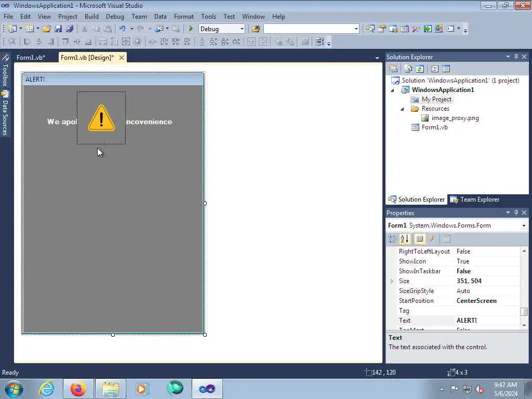
Task: Click the Save All toolbar icon
Action: point(70,29)
